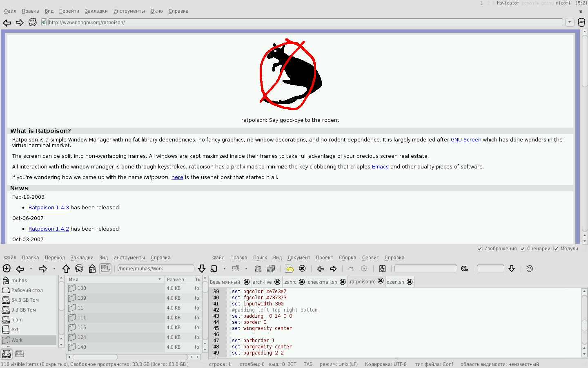Image resolution: width=588 pixels, height=368 pixels.
Task: Focus the /home/muhas/Work path field
Action: pos(156,269)
